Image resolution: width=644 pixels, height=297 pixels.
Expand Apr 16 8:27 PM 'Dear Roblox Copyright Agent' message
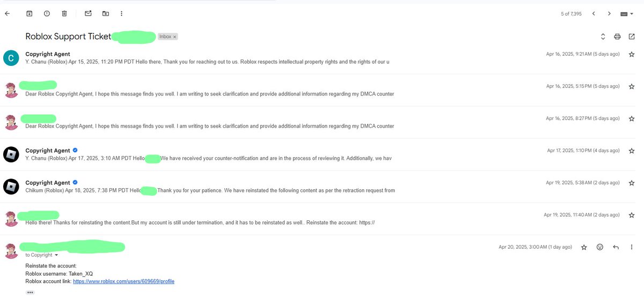(209, 126)
